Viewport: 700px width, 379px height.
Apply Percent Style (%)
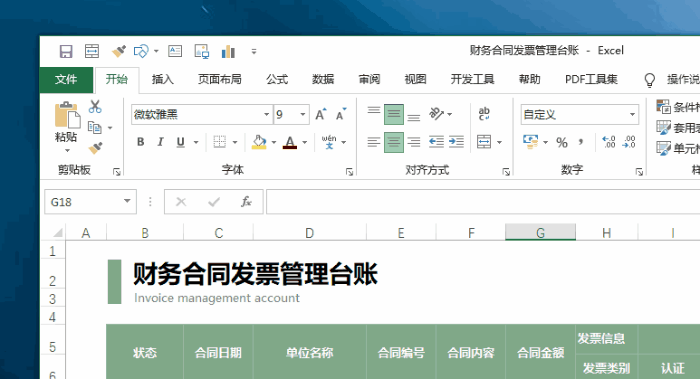click(x=562, y=142)
